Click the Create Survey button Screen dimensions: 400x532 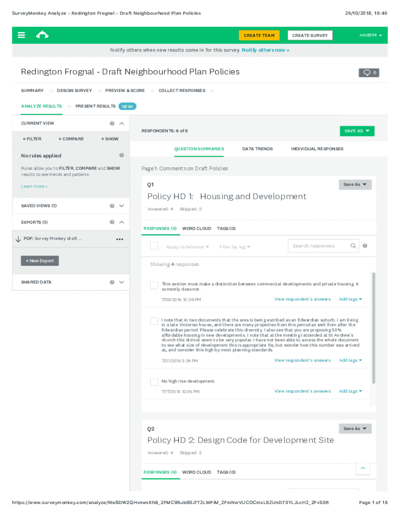(310, 35)
